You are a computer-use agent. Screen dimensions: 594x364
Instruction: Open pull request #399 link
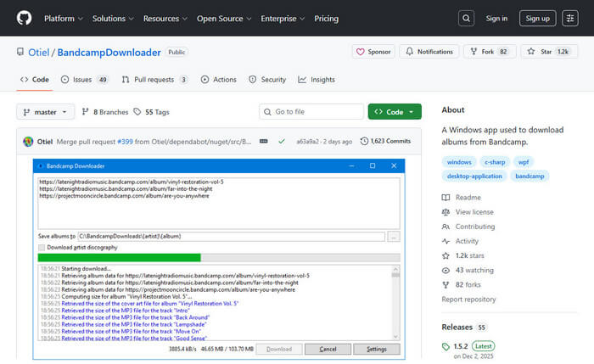tap(125, 142)
